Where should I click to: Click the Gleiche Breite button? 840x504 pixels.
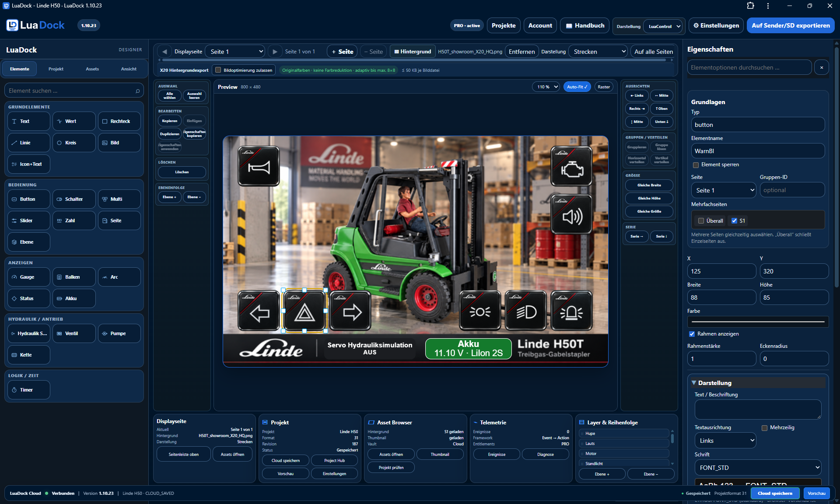point(649,185)
